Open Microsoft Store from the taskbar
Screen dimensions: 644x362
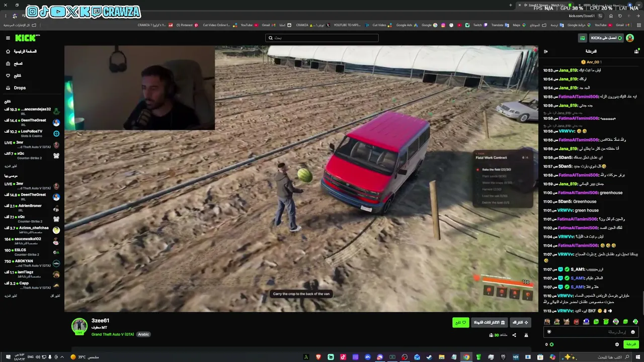point(540,357)
